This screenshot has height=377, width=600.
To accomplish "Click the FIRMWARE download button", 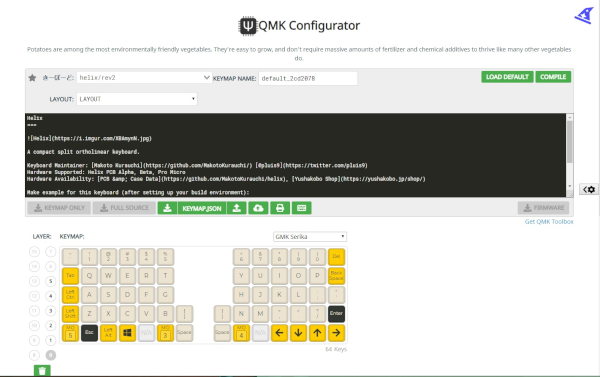I will [x=543, y=208].
